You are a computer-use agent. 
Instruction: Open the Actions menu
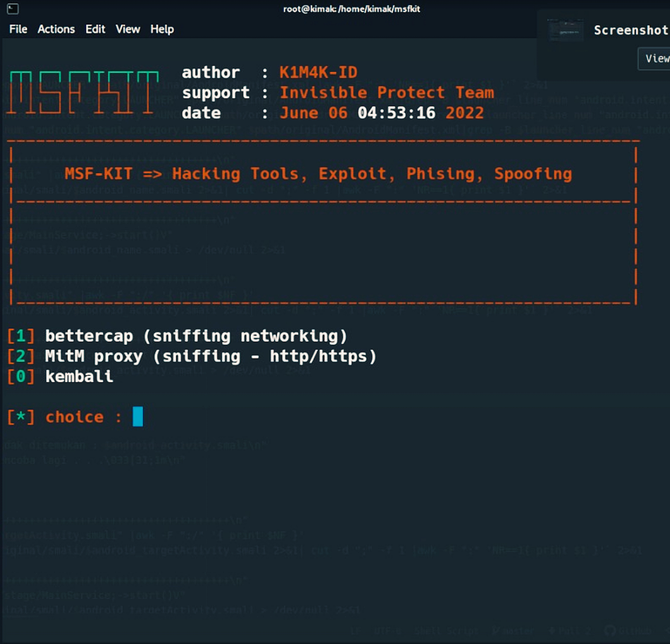[56, 29]
